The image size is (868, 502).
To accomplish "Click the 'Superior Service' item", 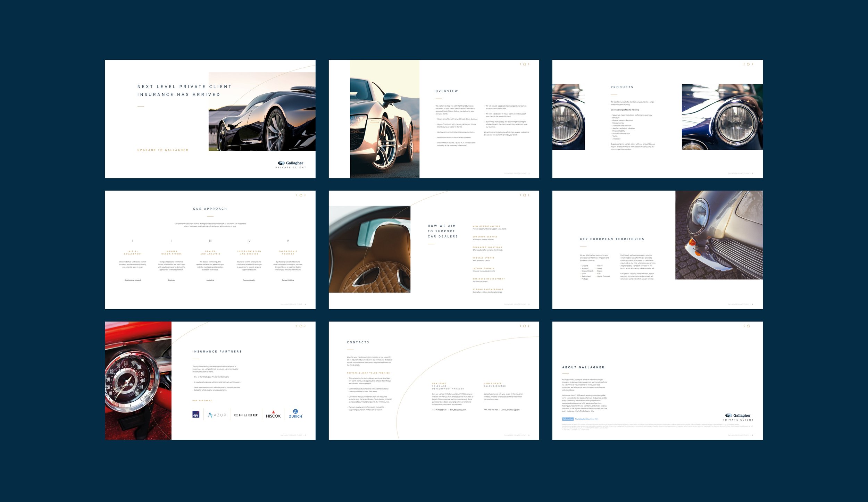I will [x=485, y=238].
